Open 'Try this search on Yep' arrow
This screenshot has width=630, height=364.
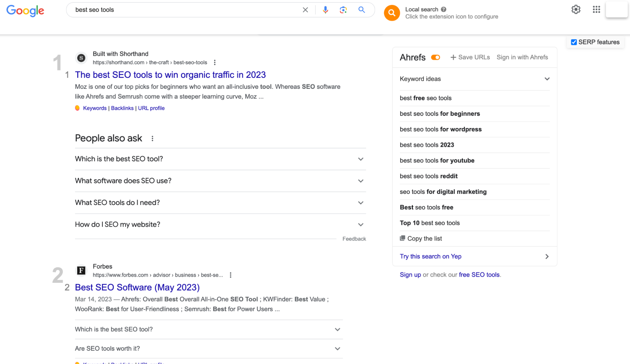[547, 257]
